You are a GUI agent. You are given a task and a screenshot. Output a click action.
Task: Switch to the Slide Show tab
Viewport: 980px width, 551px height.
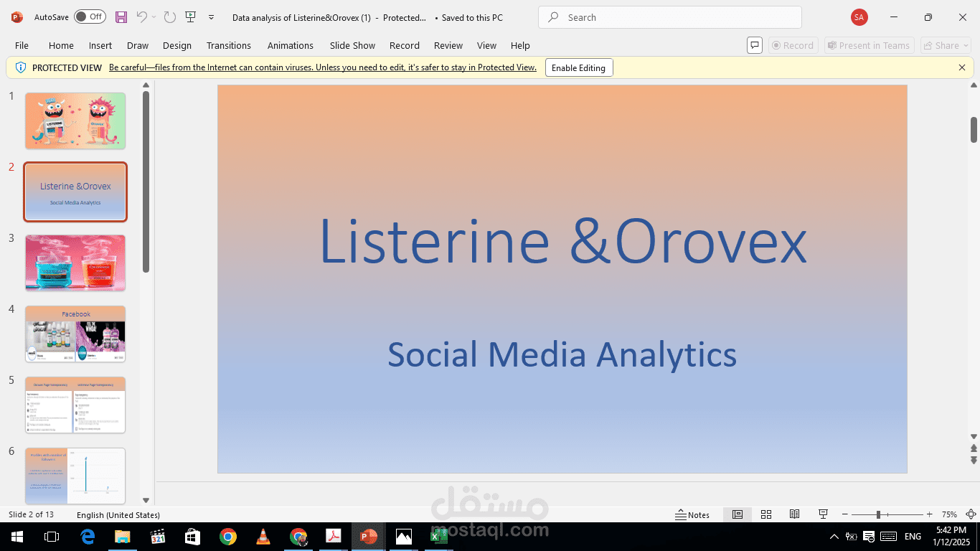352,45
